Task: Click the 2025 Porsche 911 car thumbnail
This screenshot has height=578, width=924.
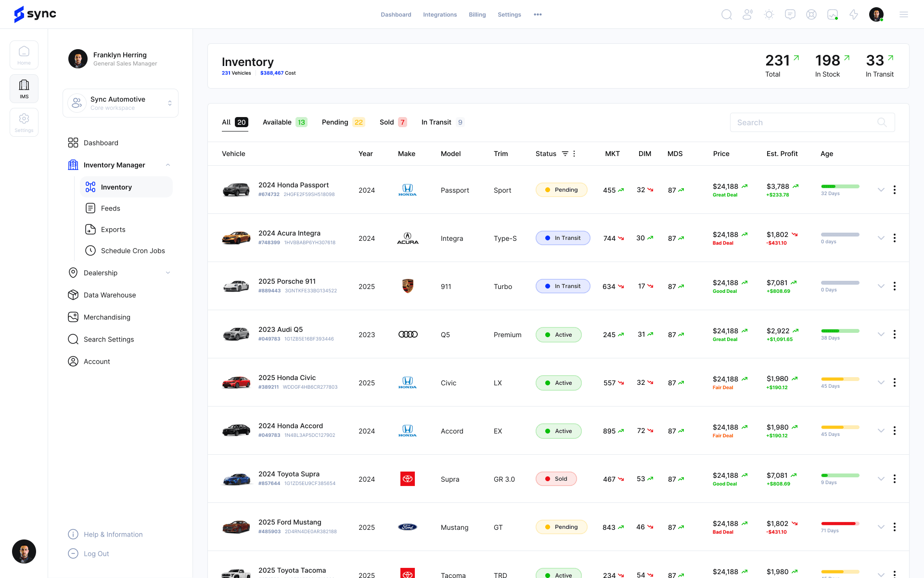Action: (236, 286)
